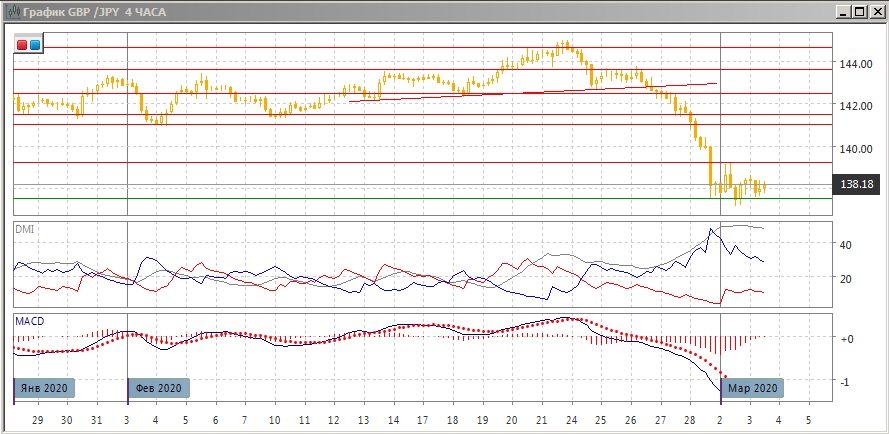Click date label 29 on time axis
The image size is (889, 434).
click(38, 420)
